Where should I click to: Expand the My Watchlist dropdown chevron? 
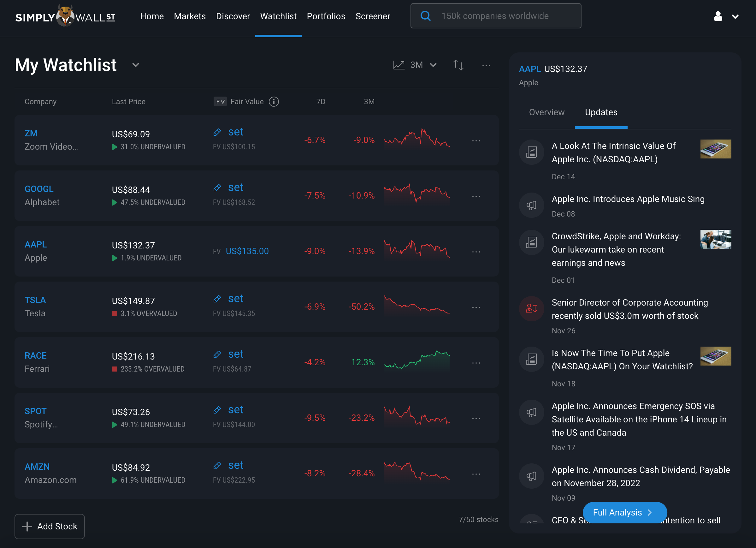point(135,65)
